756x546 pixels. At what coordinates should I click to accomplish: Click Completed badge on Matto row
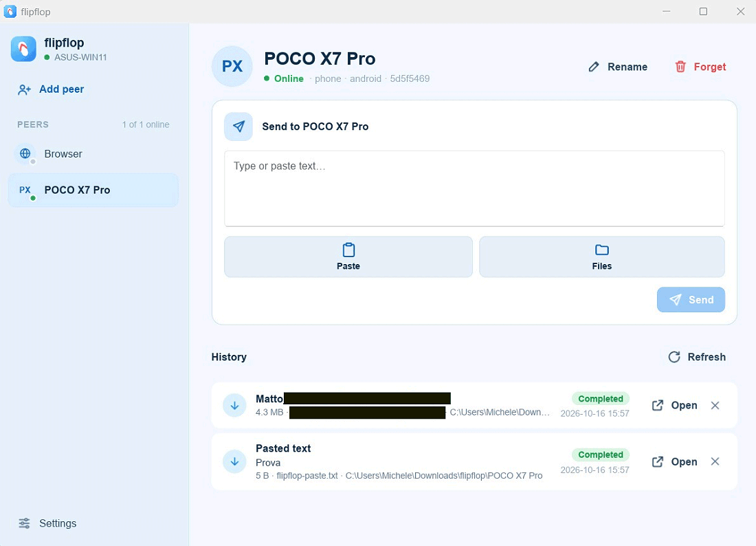tap(600, 399)
